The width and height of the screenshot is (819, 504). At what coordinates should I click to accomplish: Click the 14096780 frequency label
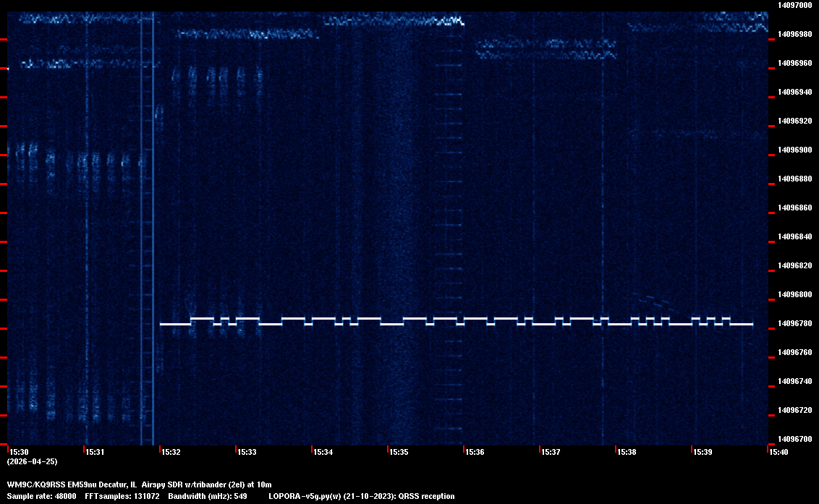(x=794, y=323)
